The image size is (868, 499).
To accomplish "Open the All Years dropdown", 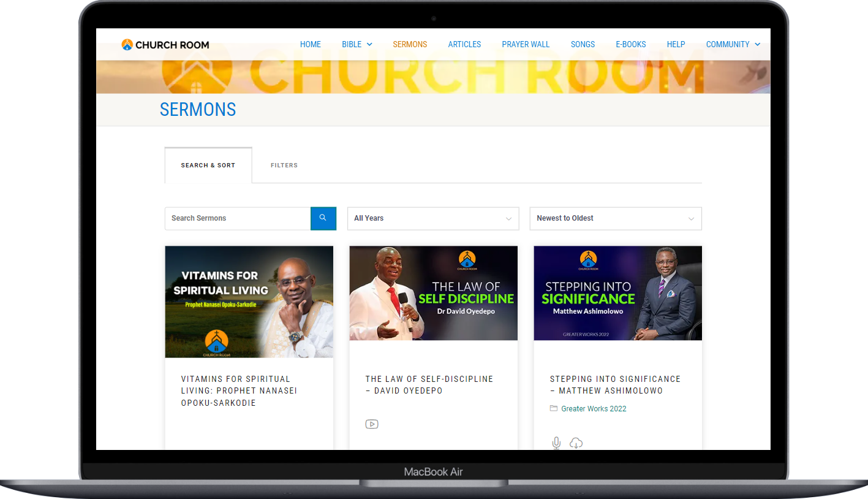I will click(x=433, y=218).
